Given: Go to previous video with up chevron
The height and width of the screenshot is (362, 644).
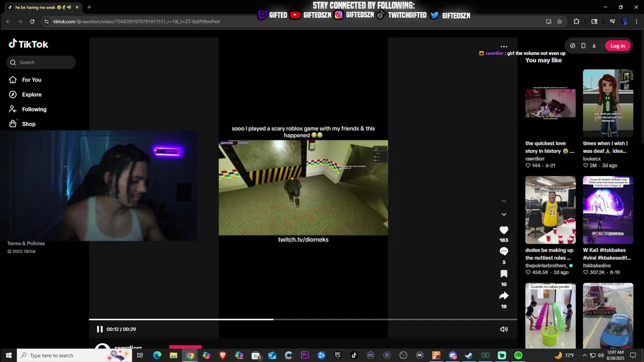Looking at the screenshot, I should coord(504,201).
